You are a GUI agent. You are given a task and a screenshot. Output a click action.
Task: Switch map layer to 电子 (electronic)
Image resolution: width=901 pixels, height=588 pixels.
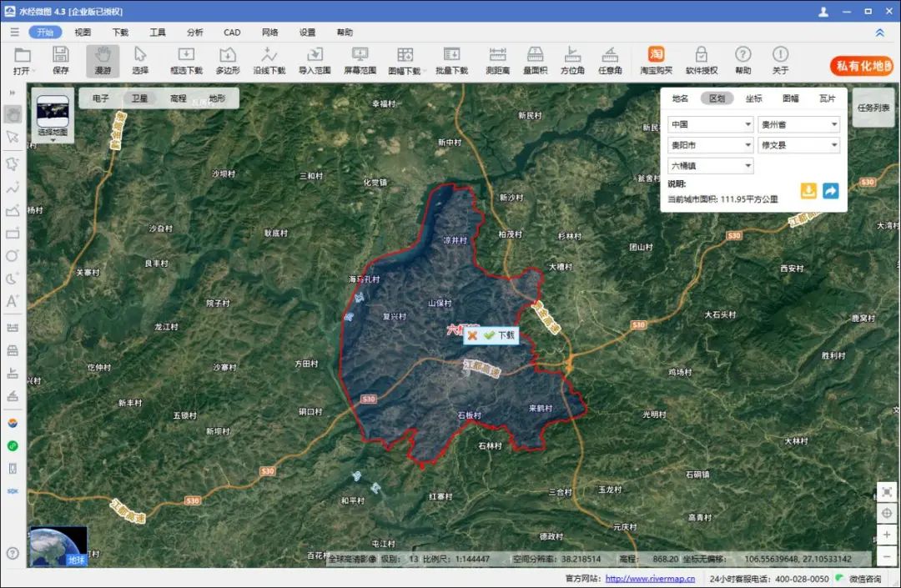pyautogui.click(x=101, y=98)
